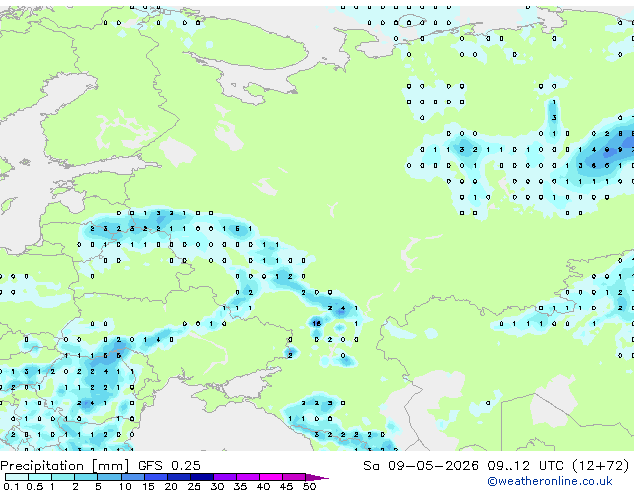
Task: Click the 10–15 mm legend color swatch
Action: 132,477
